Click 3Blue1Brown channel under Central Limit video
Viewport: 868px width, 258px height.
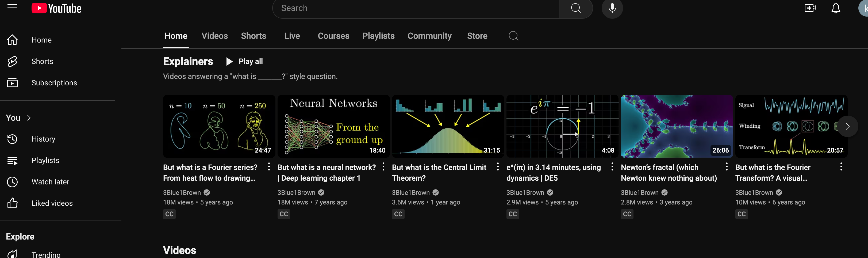coord(410,193)
